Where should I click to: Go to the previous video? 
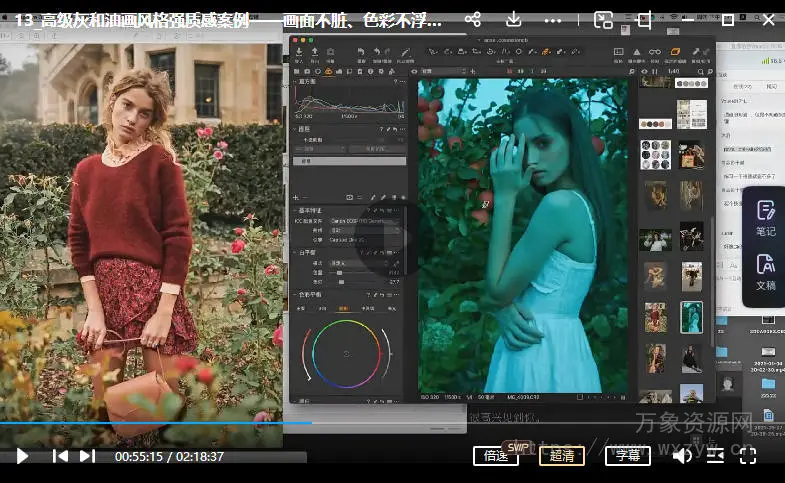click(x=60, y=456)
